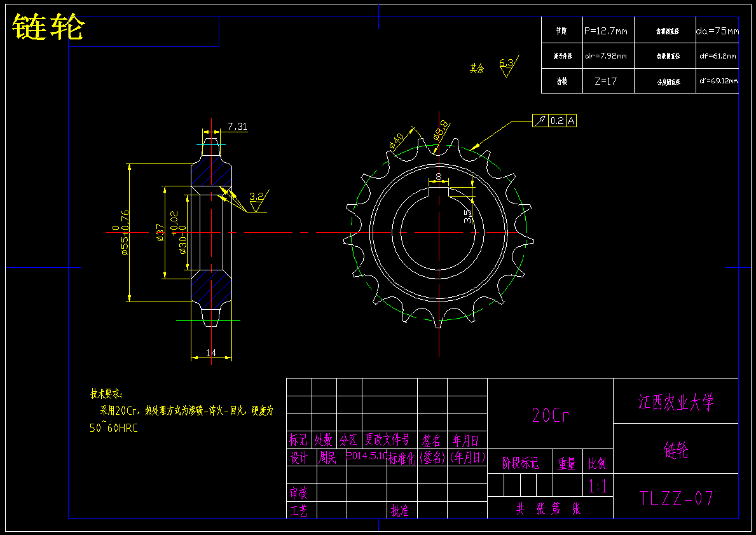This screenshot has width=756, height=535.
Task: Click the (签名) cell
Action: (432, 457)
